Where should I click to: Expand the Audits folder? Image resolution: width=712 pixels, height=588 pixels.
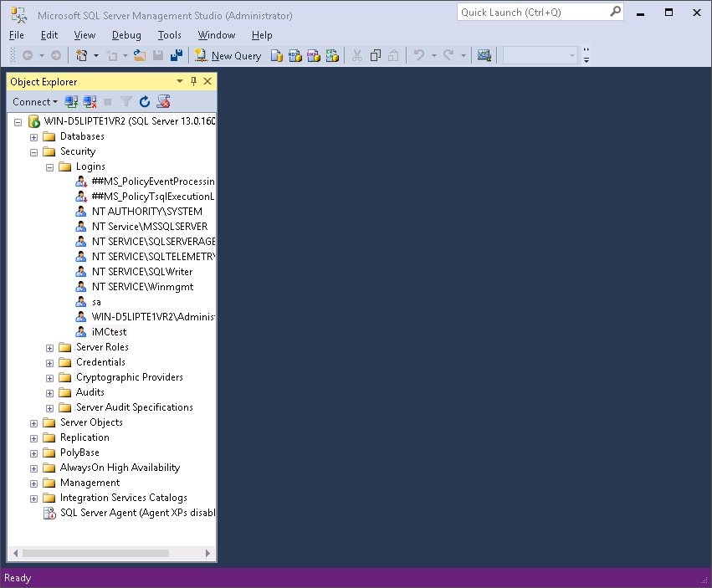point(50,393)
